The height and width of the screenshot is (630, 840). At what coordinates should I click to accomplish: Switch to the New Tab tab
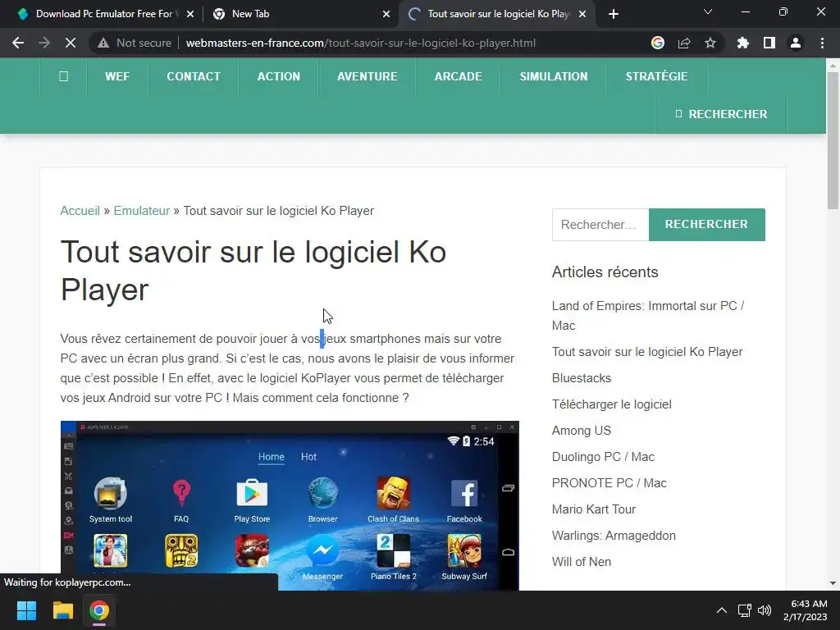300,14
